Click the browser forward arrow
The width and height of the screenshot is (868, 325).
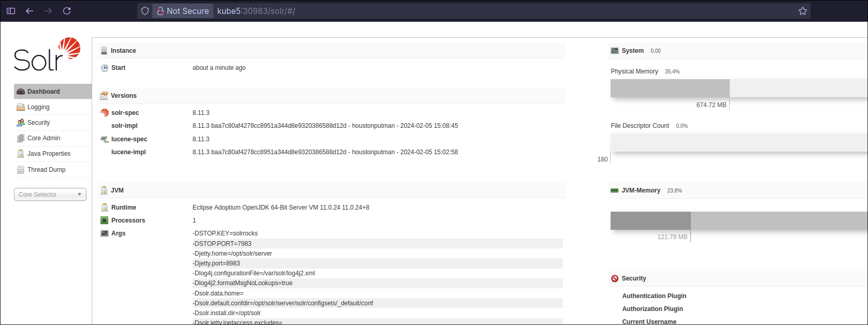coord(48,11)
